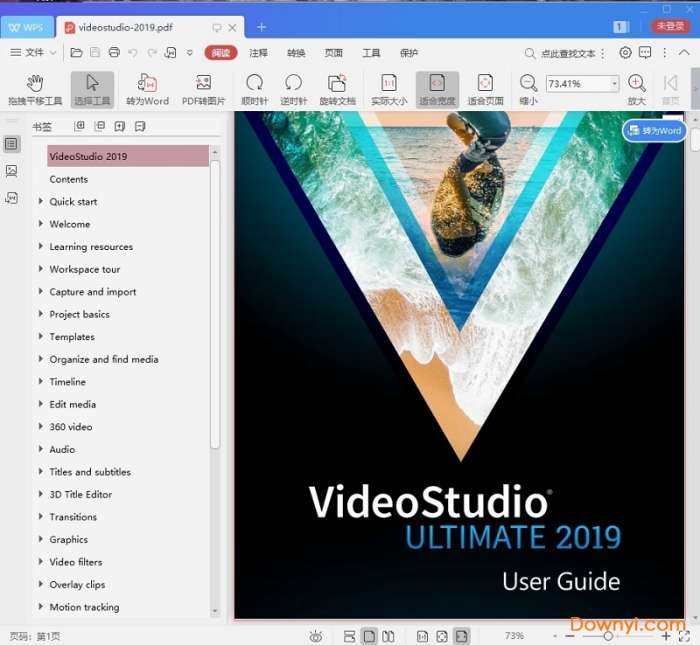Click the 实际大小 actual size icon
Viewport: 700px width, 645px height.
[x=389, y=89]
